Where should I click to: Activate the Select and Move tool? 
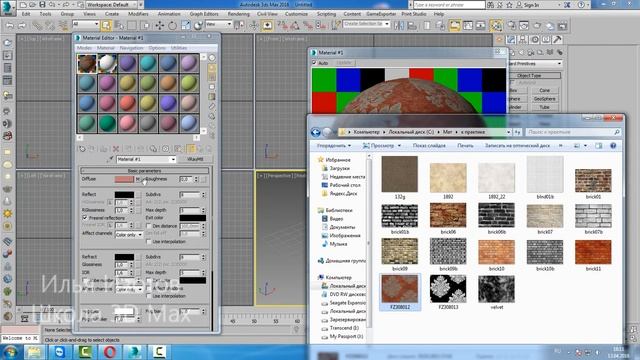point(159,25)
